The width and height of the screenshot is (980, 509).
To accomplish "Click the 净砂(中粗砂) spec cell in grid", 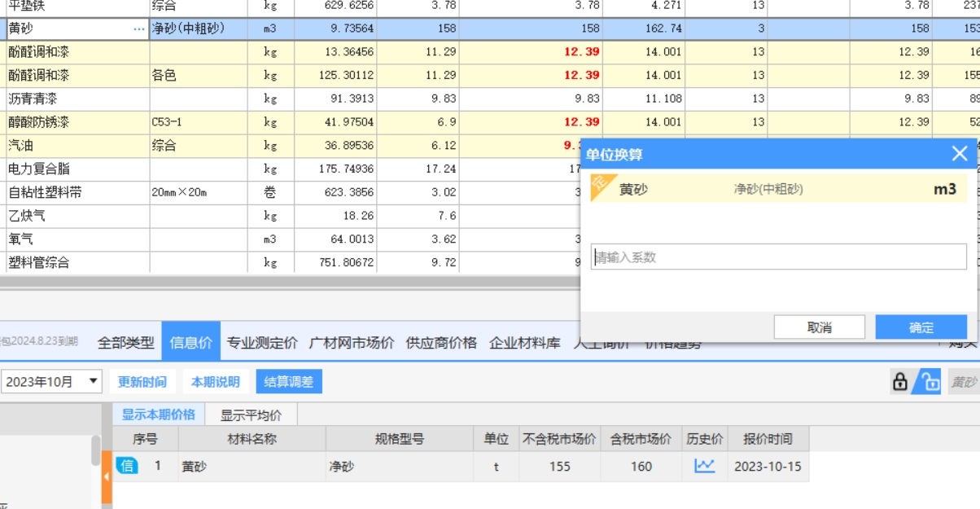I will tap(199, 29).
